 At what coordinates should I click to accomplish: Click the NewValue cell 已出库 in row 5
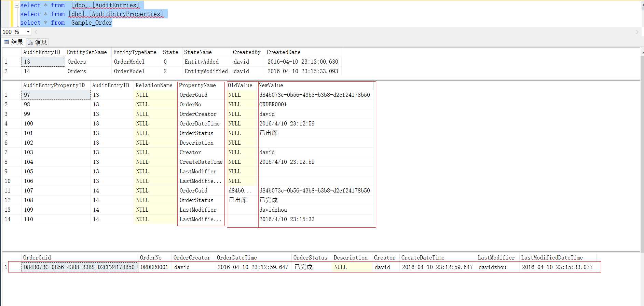pos(315,133)
